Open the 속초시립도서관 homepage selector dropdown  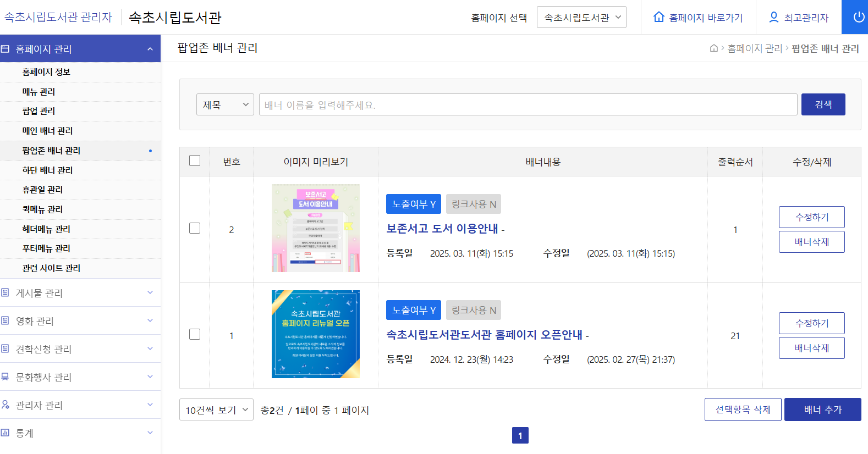coord(581,18)
